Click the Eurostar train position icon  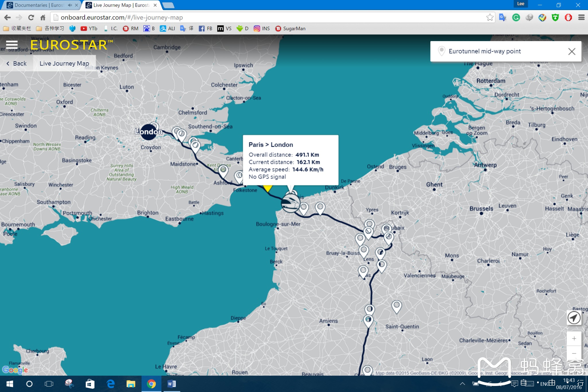pos(290,203)
